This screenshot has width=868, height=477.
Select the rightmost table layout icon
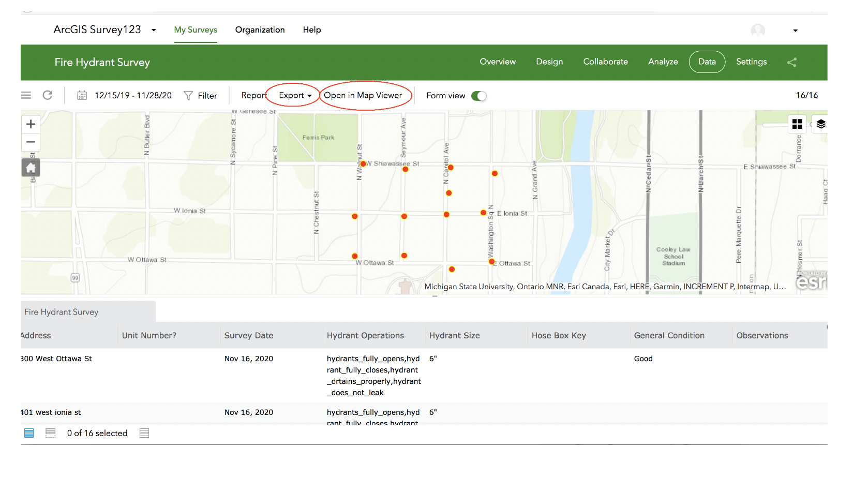[144, 433]
